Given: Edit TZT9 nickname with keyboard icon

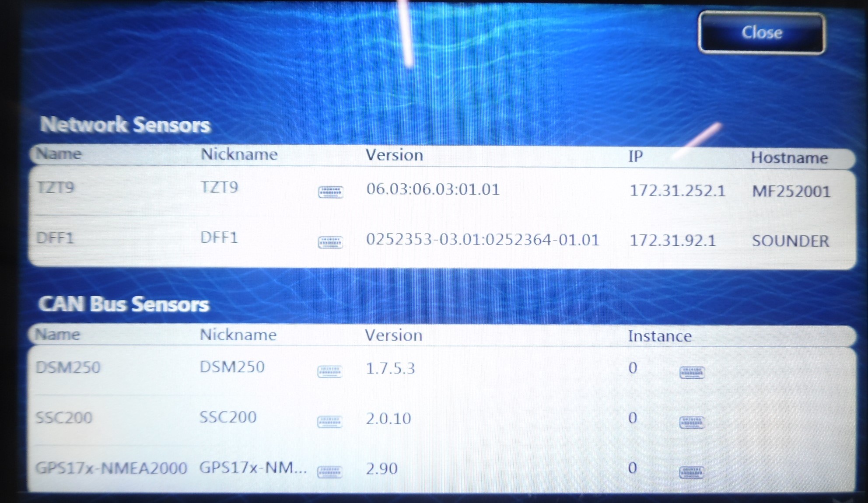Looking at the screenshot, I should tap(330, 192).
